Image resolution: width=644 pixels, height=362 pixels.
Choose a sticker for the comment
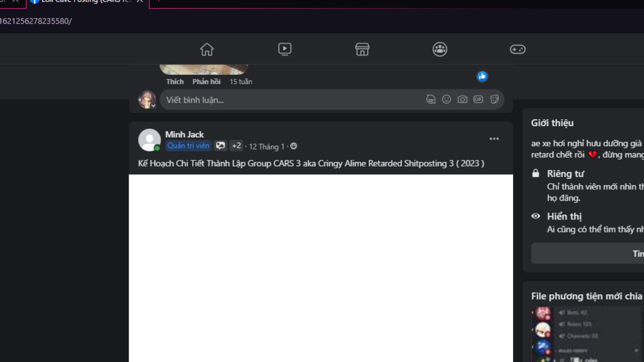[494, 100]
